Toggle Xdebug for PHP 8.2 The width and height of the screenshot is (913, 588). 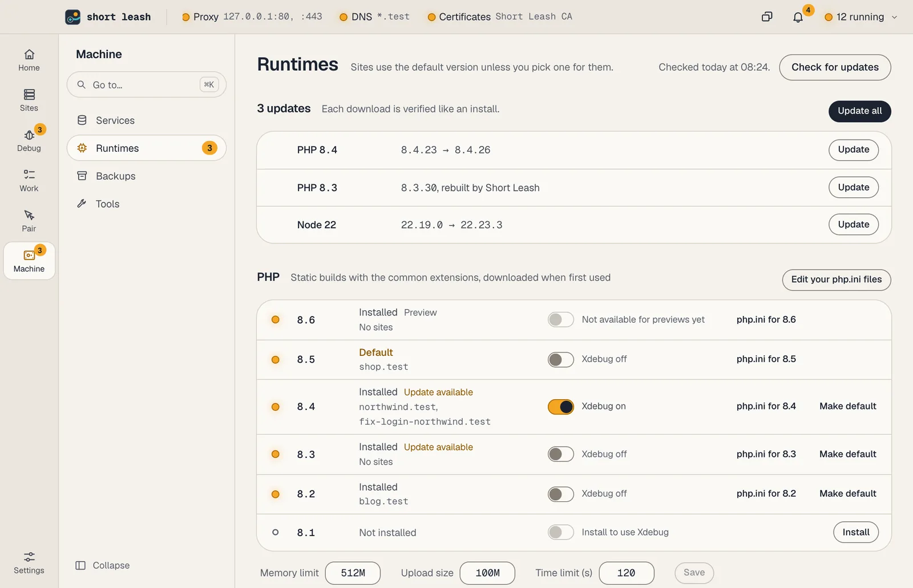click(x=560, y=494)
